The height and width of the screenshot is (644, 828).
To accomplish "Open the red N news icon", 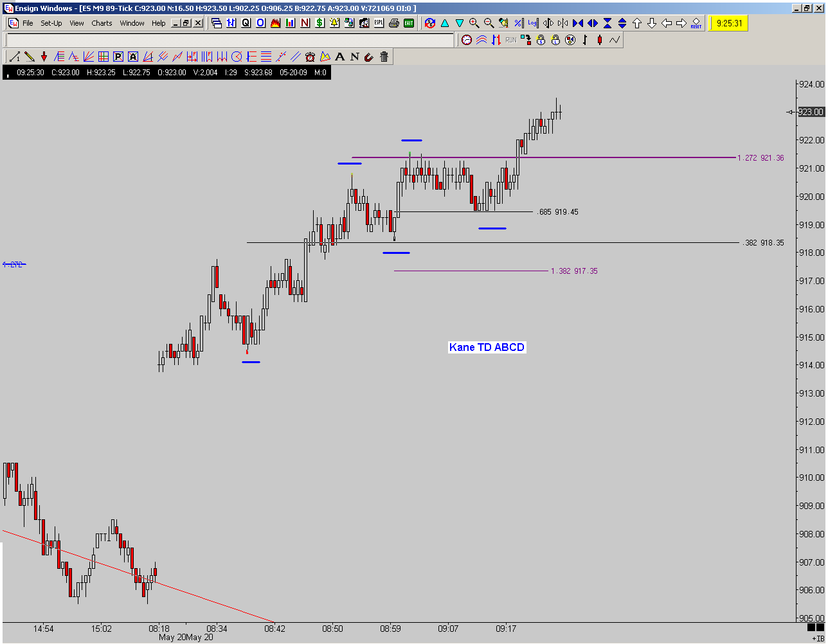I will point(305,23).
